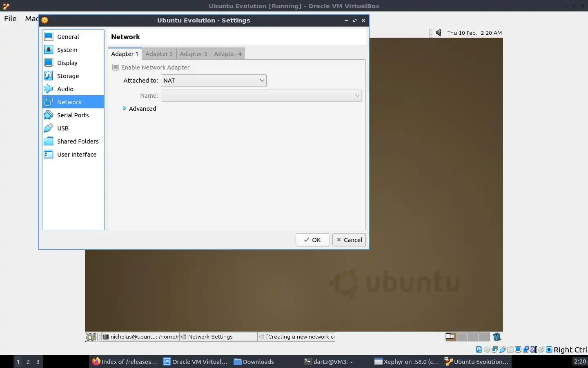Click the VirtualBox settings gear title icon

45,20
